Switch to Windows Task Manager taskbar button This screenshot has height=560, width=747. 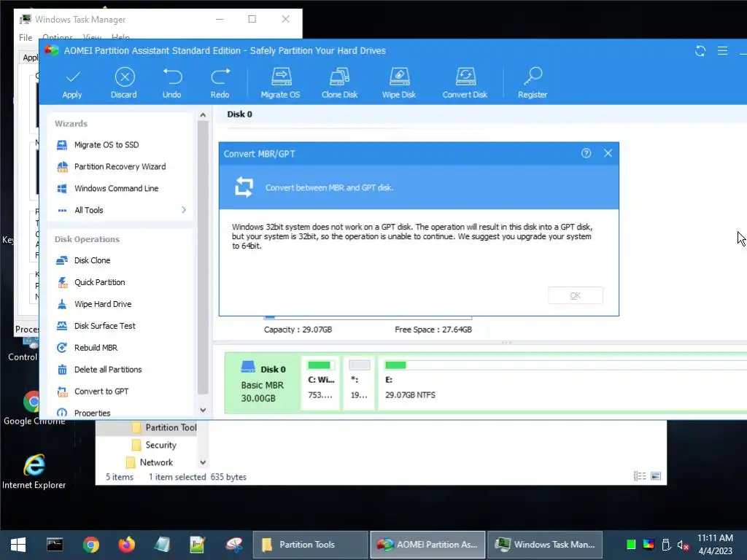(x=545, y=545)
